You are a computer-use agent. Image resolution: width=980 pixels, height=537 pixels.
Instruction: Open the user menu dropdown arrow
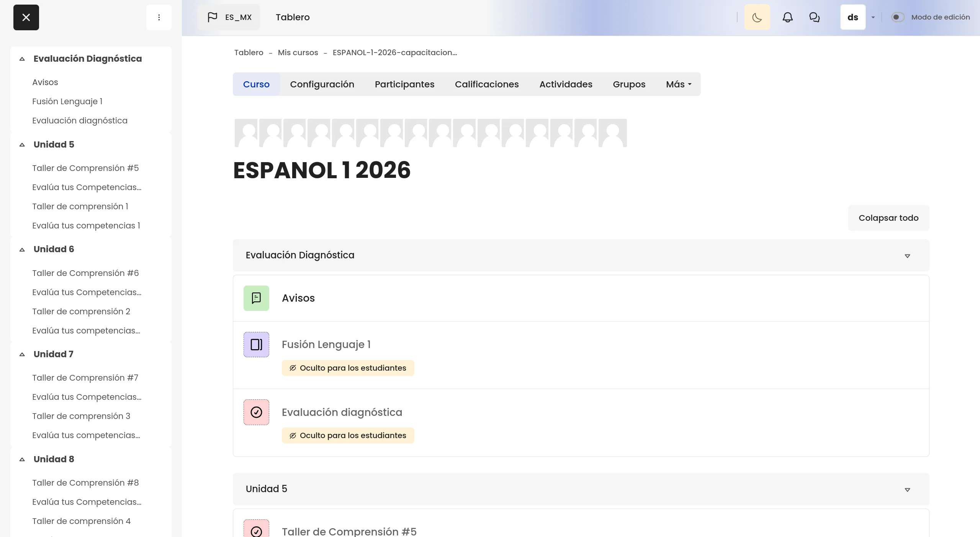tap(873, 18)
